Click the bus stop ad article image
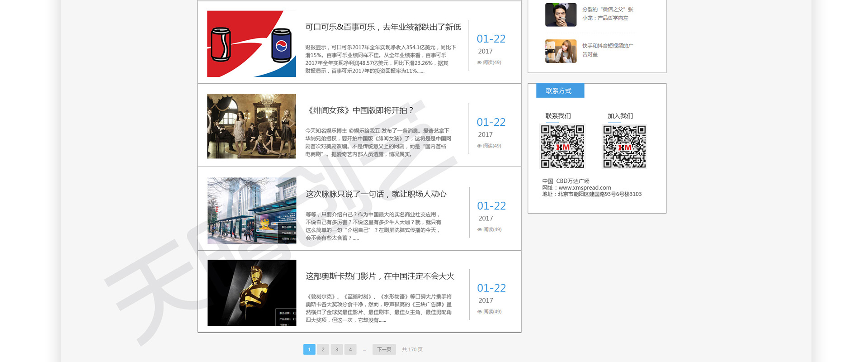The height and width of the screenshot is (362, 868). [252, 210]
